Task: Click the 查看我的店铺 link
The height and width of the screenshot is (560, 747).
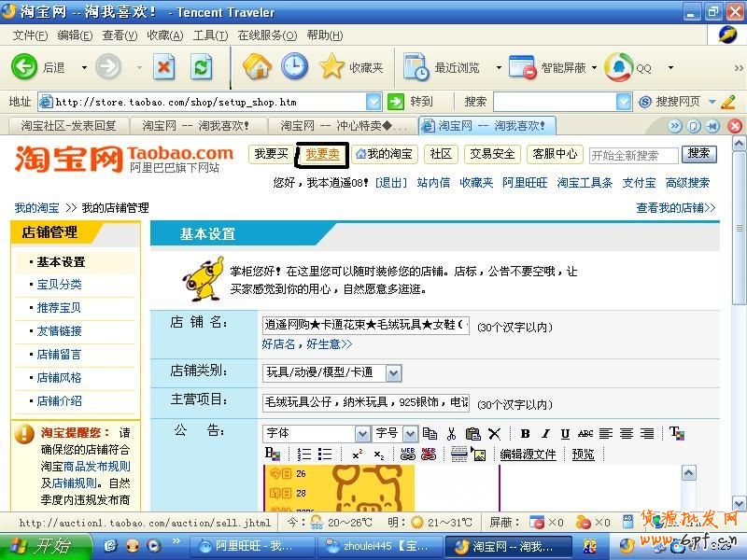Action: [675, 207]
